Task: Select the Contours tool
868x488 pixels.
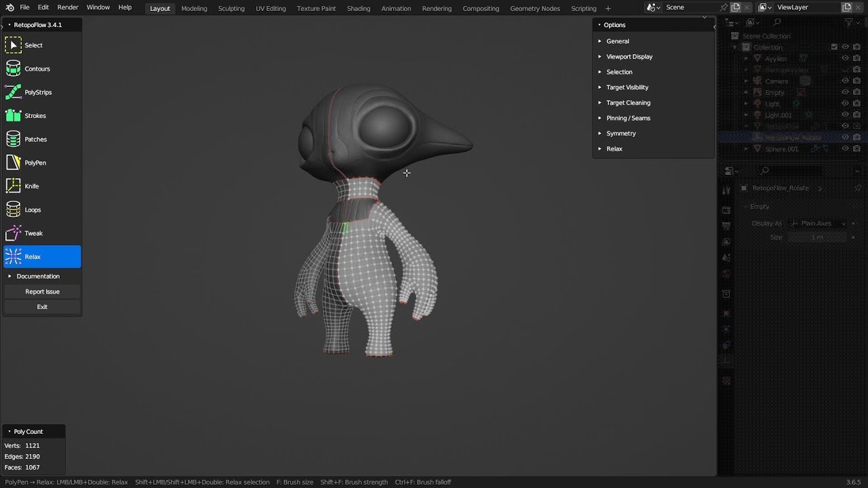Action: point(42,68)
